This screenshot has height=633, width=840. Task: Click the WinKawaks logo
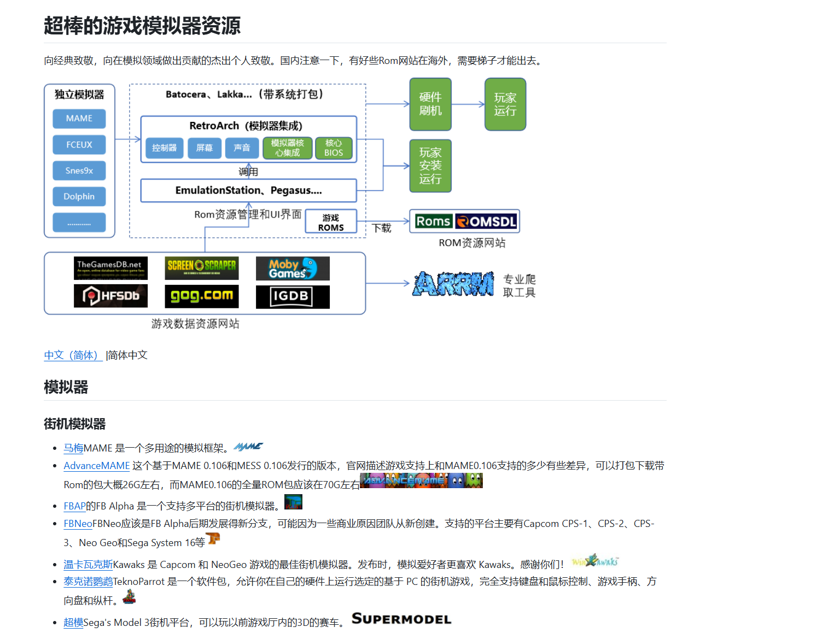[595, 561]
